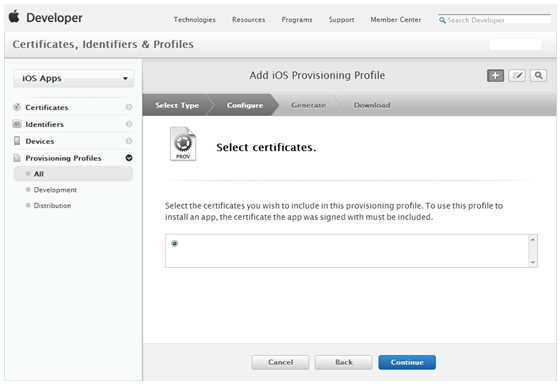560x384 pixels.
Task: Click the certificate list scrollbar down arrow
Action: pyautogui.click(x=532, y=262)
